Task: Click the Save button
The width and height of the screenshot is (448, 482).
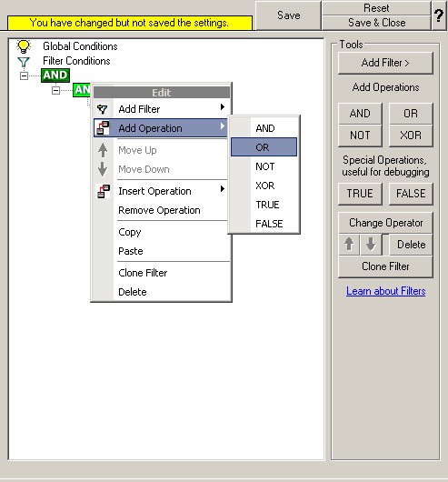Action: point(288,15)
